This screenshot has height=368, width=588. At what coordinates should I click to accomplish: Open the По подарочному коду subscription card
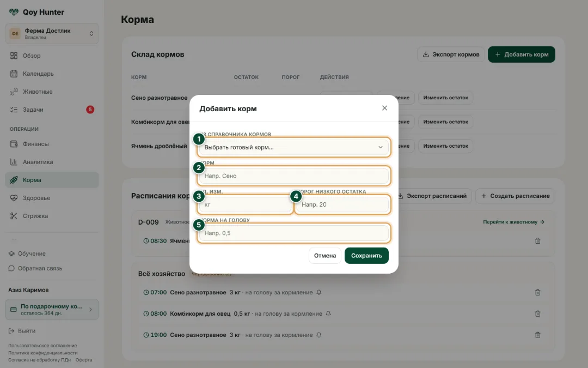coord(52,310)
